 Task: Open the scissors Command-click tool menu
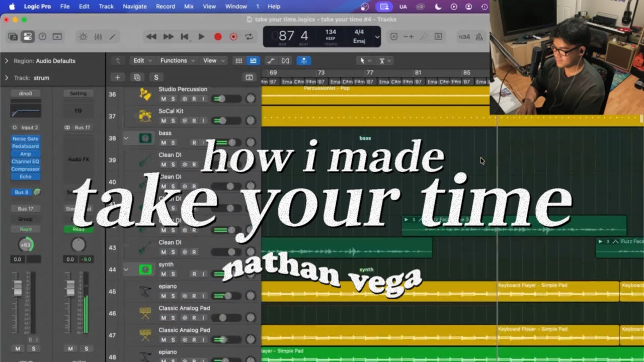pyautogui.click(x=384, y=61)
